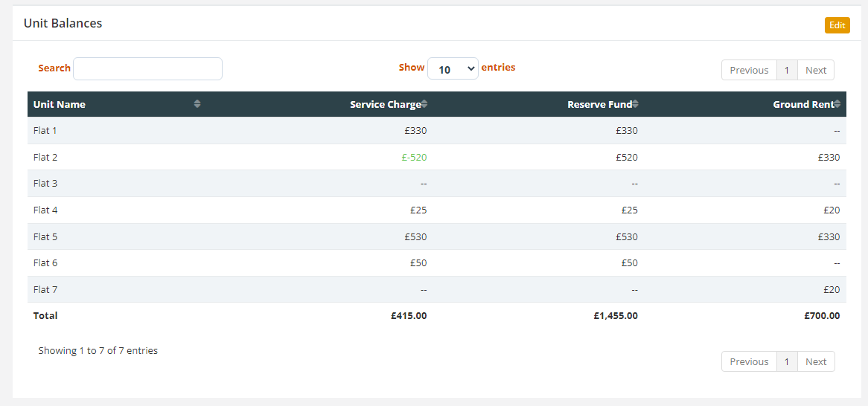Click the Flat 7 Ground Rent £20 cell

point(832,289)
